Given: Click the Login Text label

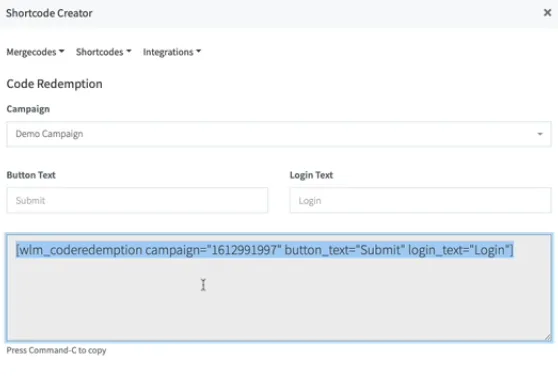Looking at the screenshot, I should pos(311,175).
